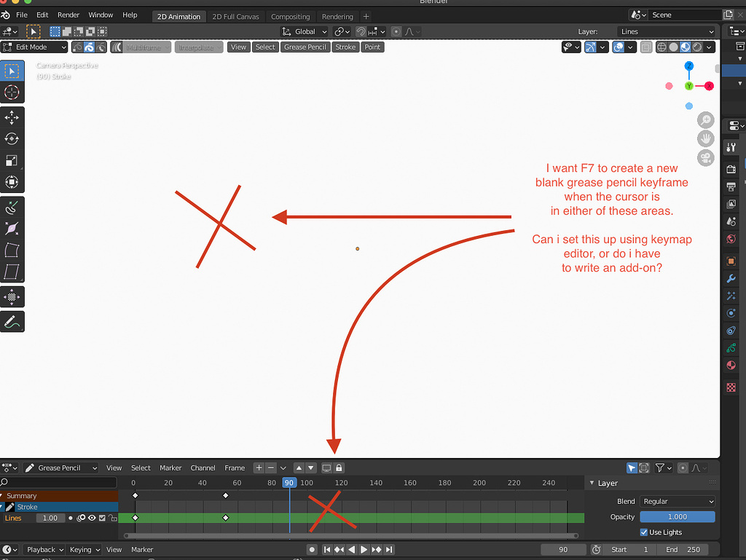Open the Output properties tab
Screen dimensions: 746x560
point(731,187)
